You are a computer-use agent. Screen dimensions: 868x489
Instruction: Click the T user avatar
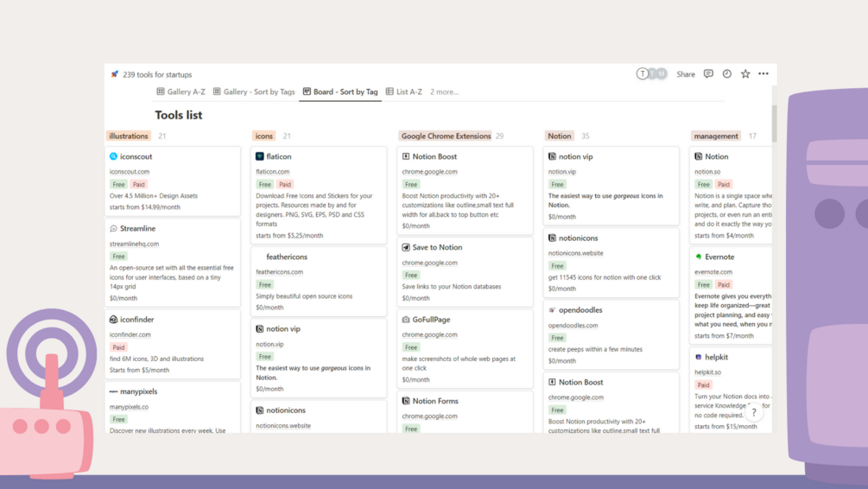(642, 73)
